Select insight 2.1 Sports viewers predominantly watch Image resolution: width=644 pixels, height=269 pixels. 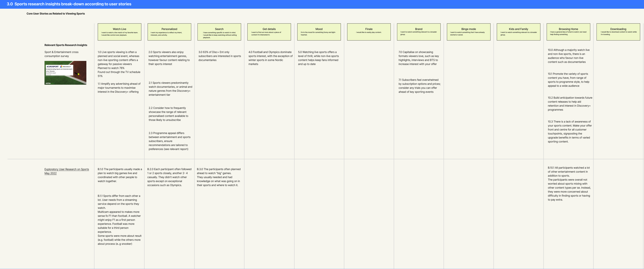171,89
